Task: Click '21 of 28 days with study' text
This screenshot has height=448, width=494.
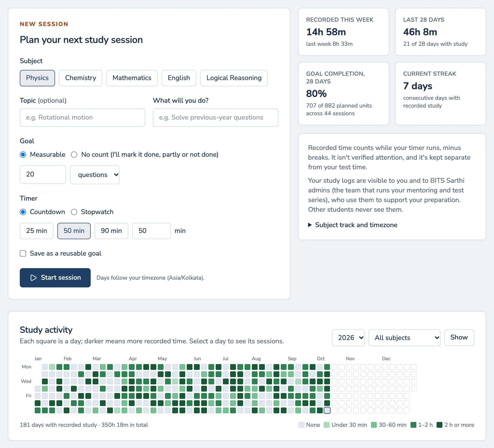Action: pyautogui.click(x=435, y=44)
